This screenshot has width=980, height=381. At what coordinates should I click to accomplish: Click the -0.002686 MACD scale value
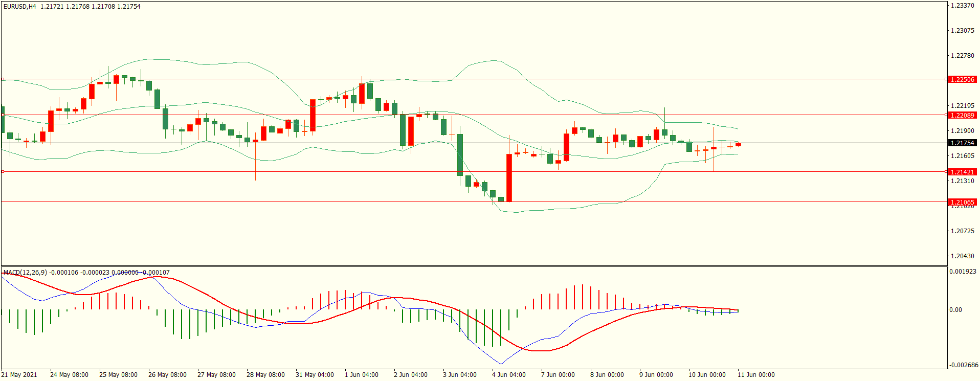(964, 365)
